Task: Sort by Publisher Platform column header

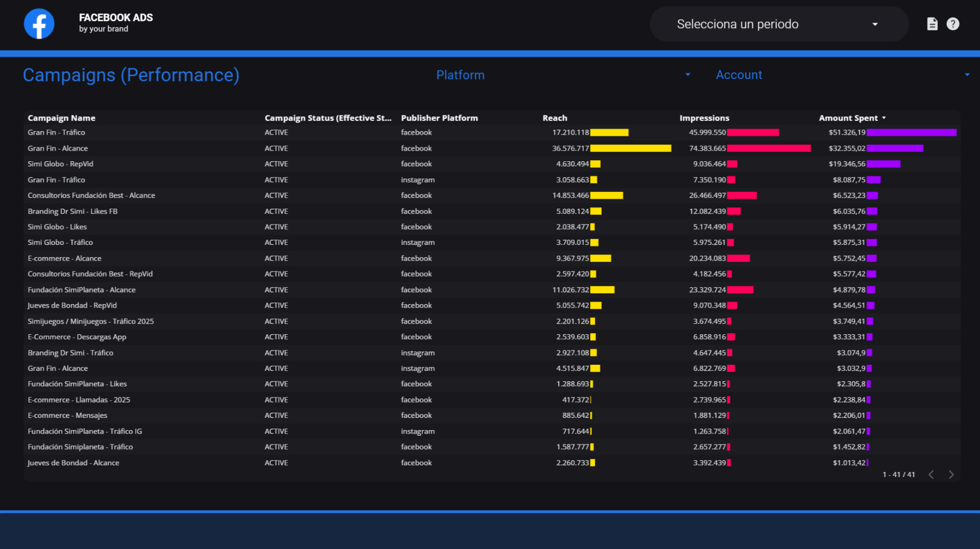Action: pyautogui.click(x=439, y=118)
